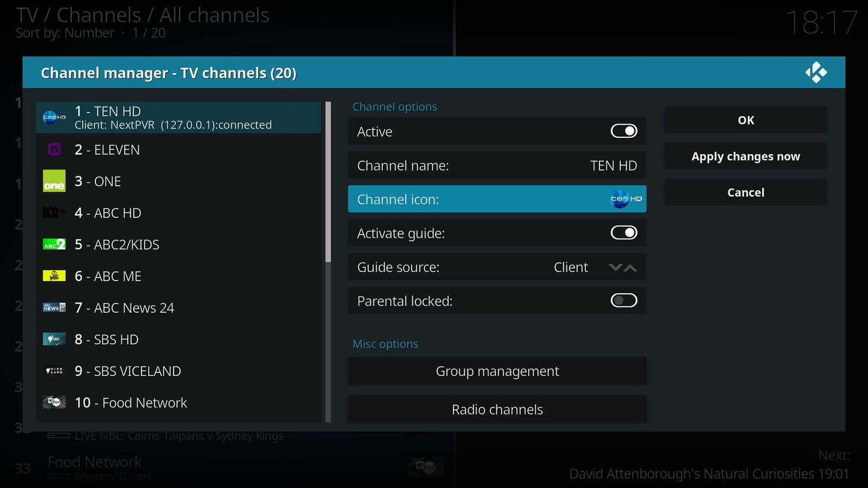Click the ABC HD channel icon

click(x=53, y=213)
